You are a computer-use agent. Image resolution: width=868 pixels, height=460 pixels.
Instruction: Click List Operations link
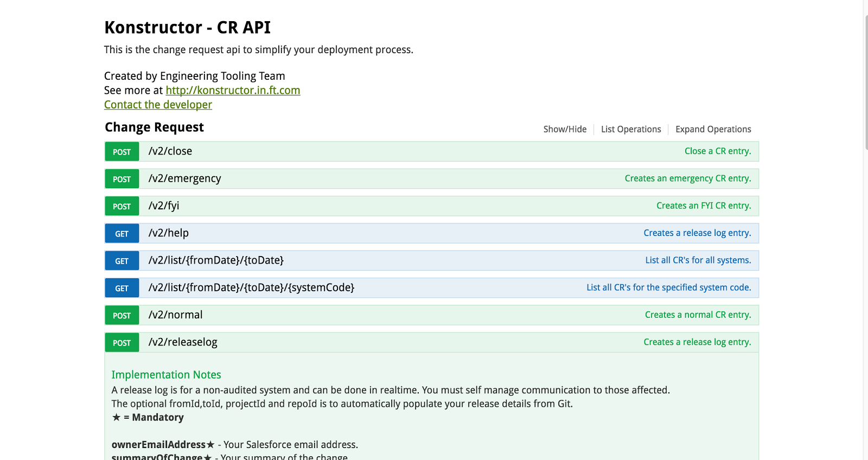coord(631,129)
